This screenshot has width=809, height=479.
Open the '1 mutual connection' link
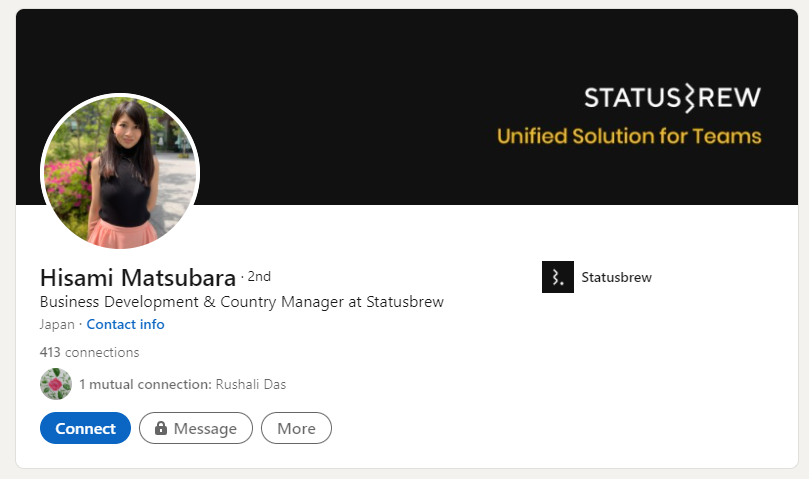click(x=145, y=384)
